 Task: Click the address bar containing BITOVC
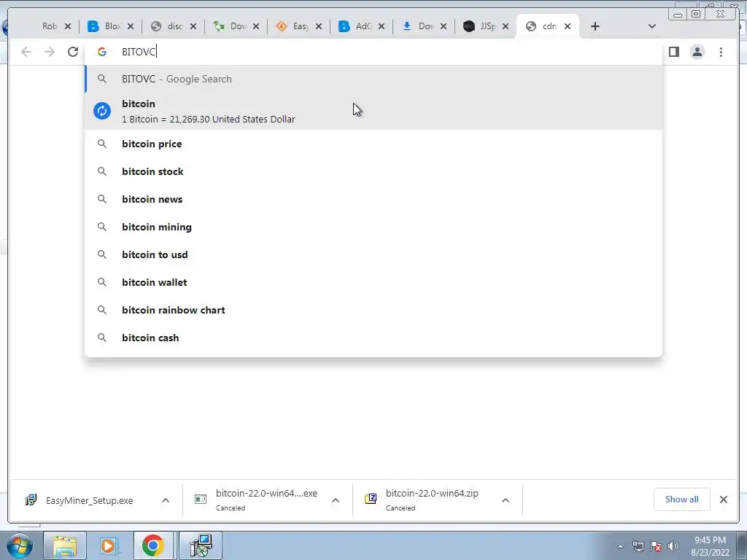374,52
